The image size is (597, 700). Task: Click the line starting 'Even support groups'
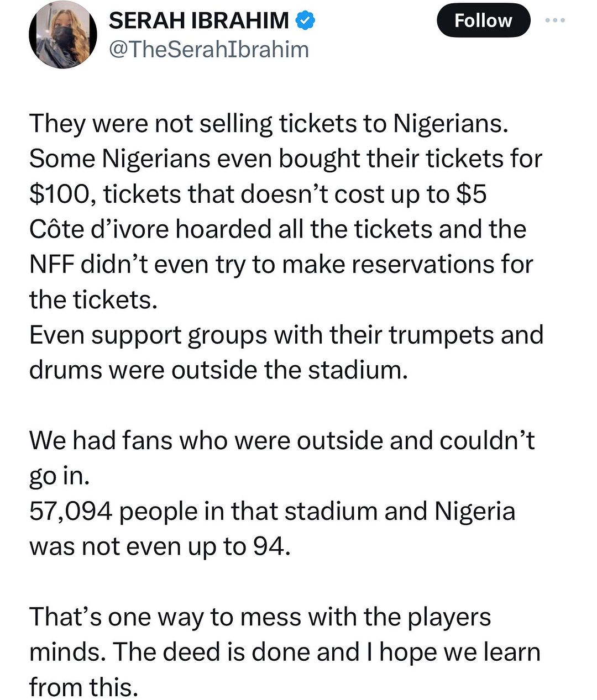[x=286, y=335]
